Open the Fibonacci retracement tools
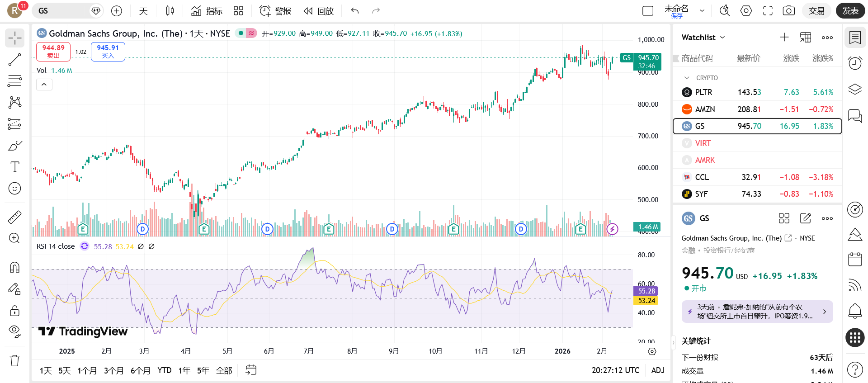This screenshot has height=383, width=868. tap(15, 81)
